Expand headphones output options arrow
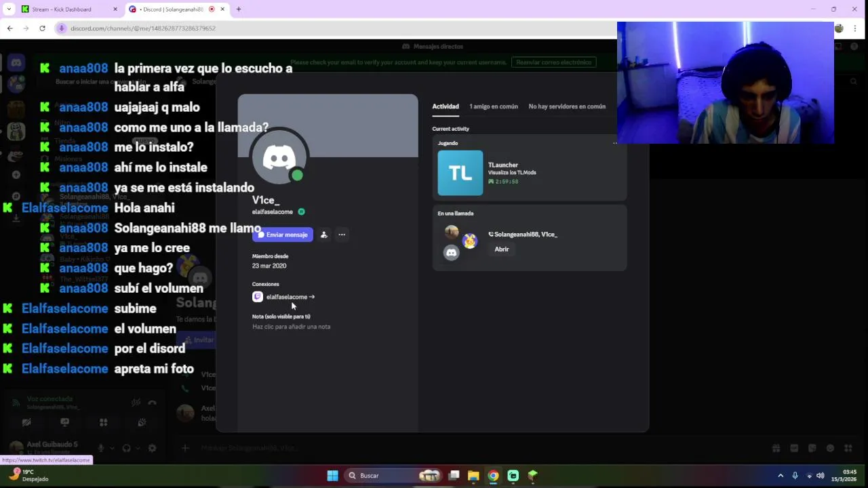The height and width of the screenshot is (488, 868). pyautogui.click(x=137, y=448)
